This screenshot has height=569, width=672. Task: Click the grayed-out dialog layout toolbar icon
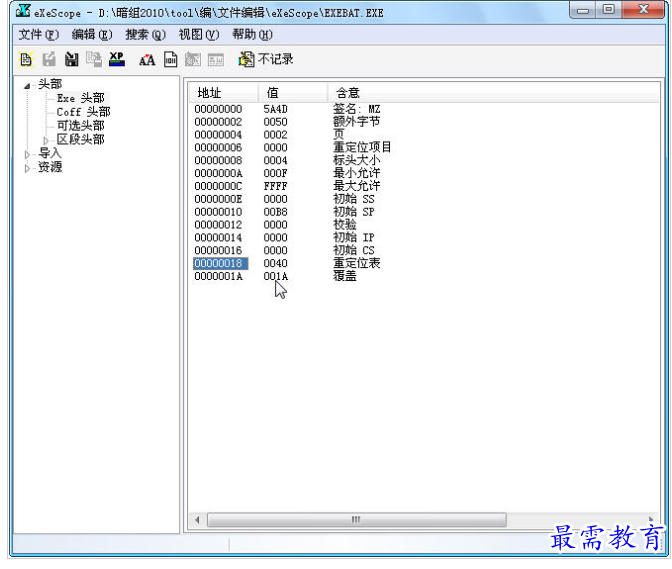[216, 60]
